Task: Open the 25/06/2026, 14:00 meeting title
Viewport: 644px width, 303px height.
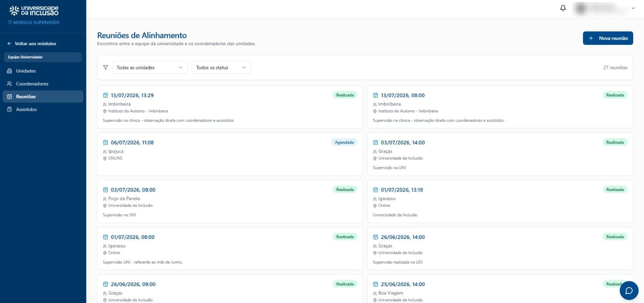Action: [402, 284]
